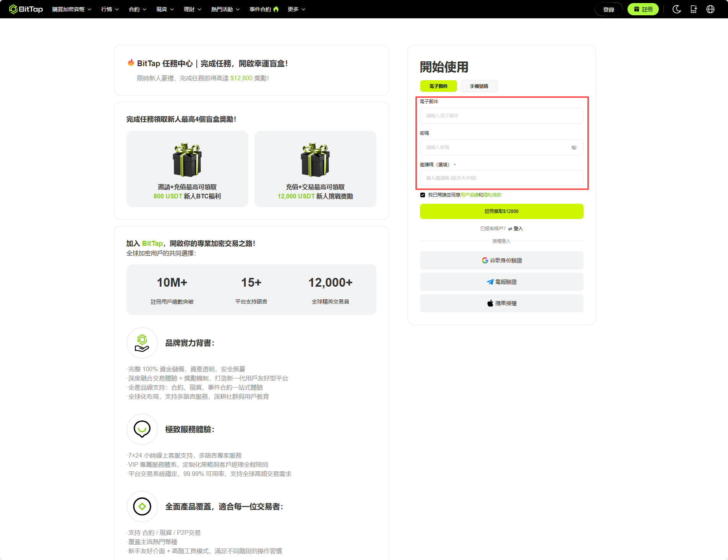Expand the 理財 dropdown
The width and height of the screenshot is (728, 560).
(x=193, y=9)
